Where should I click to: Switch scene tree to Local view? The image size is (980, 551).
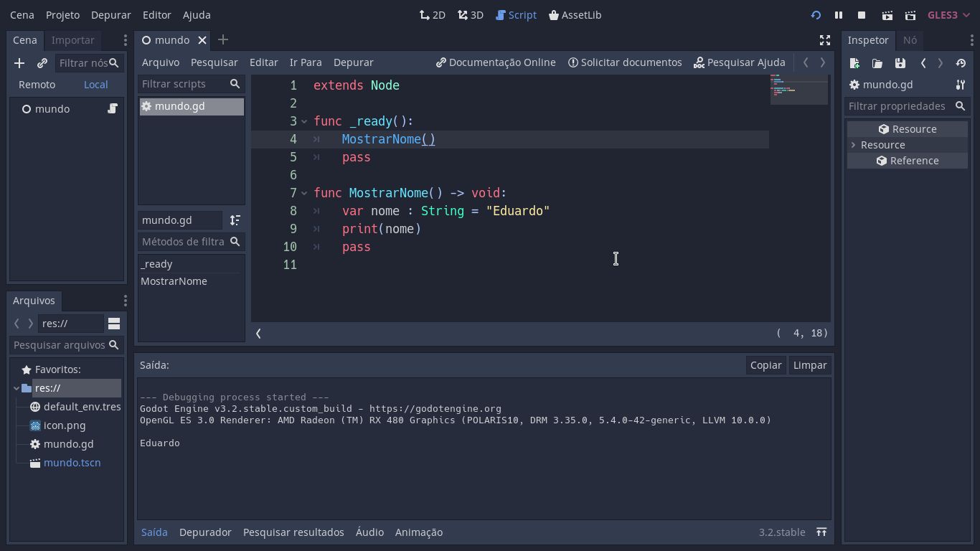click(x=96, y=85)
